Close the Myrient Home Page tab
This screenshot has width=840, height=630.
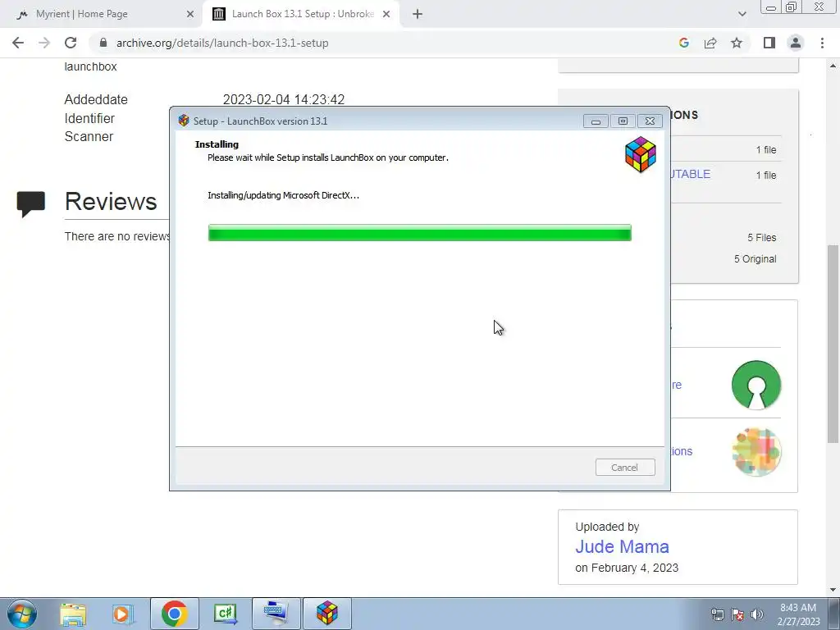(190, 15)
